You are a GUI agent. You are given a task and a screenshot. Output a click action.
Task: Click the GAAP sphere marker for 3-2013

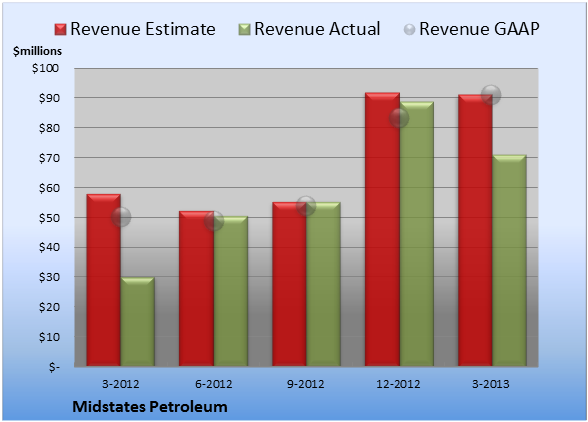(491, 95)
